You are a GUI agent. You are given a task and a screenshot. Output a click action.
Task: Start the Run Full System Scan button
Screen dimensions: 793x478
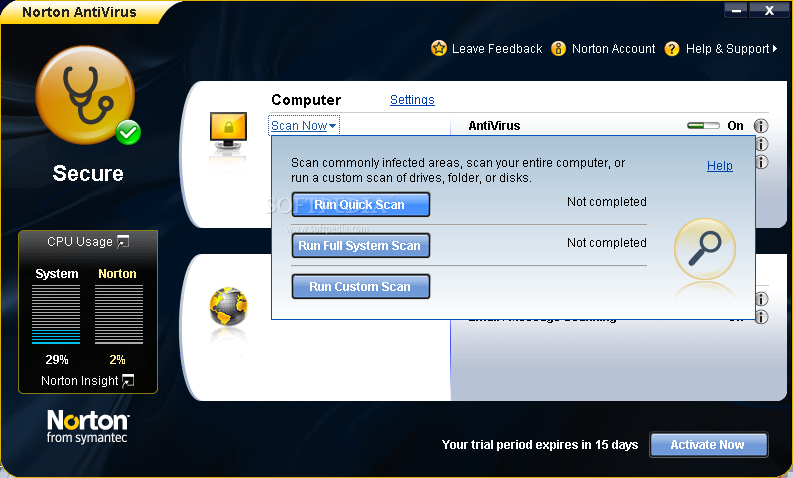pos(361,245)
